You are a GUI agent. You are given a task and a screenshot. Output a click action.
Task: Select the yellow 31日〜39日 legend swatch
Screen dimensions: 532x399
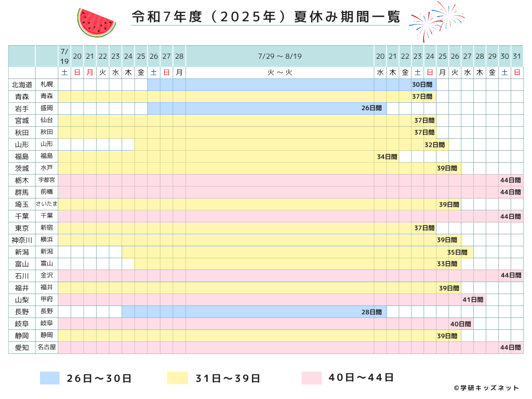tap(177, 378)
